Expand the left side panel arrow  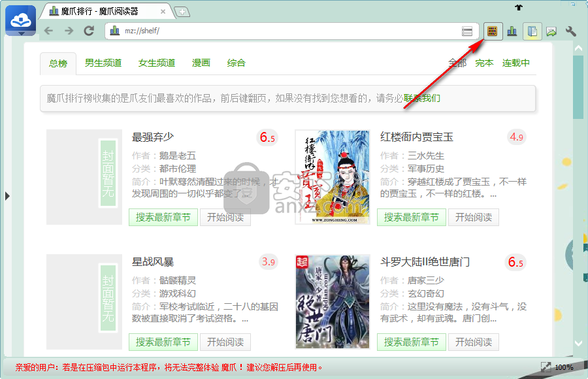click(x=7, y=195)
